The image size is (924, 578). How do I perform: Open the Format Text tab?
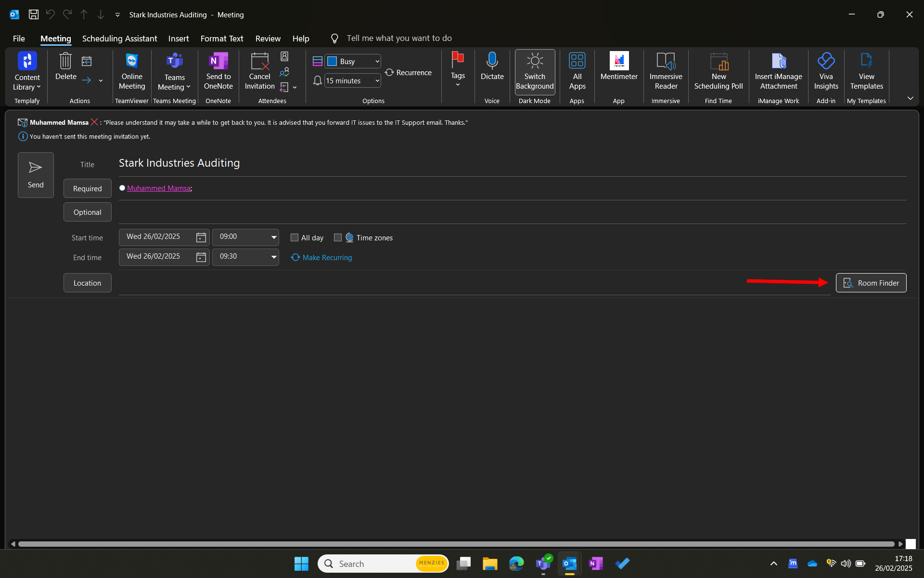pos(222,39)
